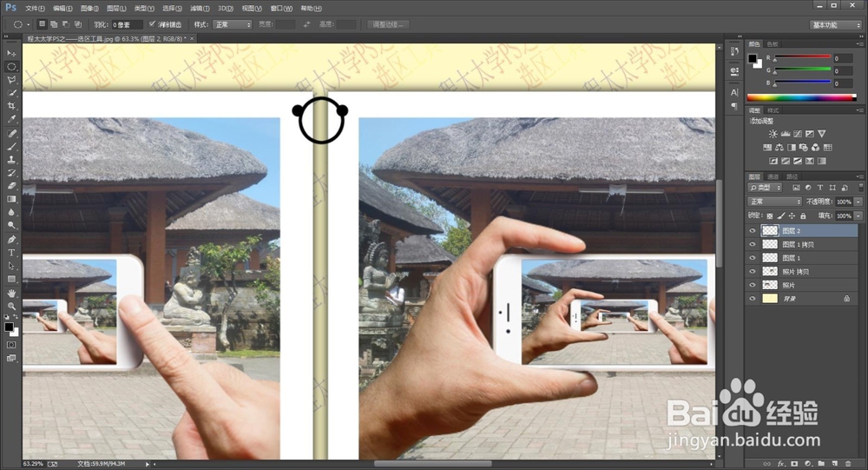Image resolution: width=868 pixels, height=470 pixels.
Task: Select the Dodge tool
Action: point(11,226)
